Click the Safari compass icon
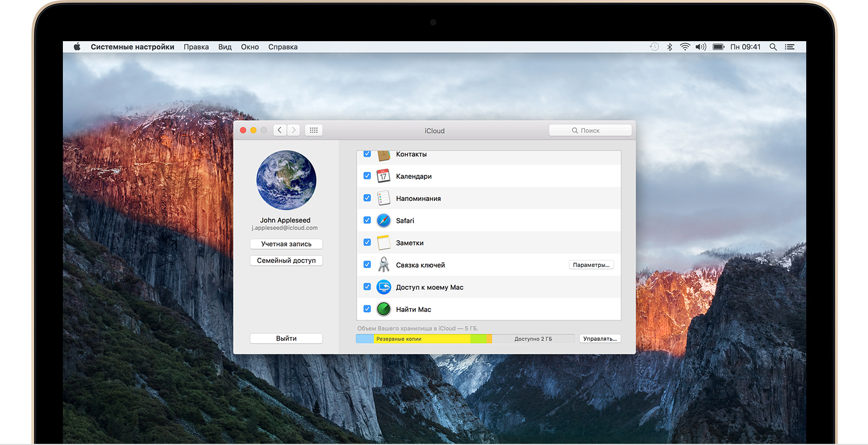This screenshot has width=868, height=445. (x=383, y=221)
